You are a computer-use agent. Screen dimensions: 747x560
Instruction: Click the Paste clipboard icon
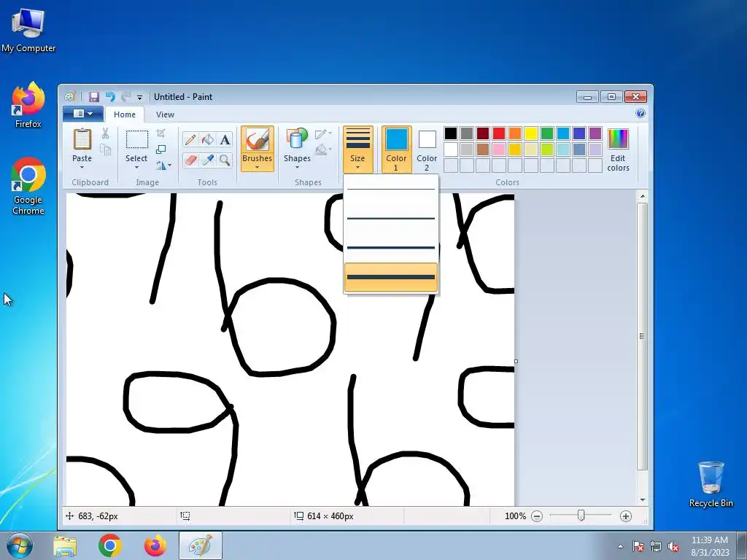pos(82,139)
